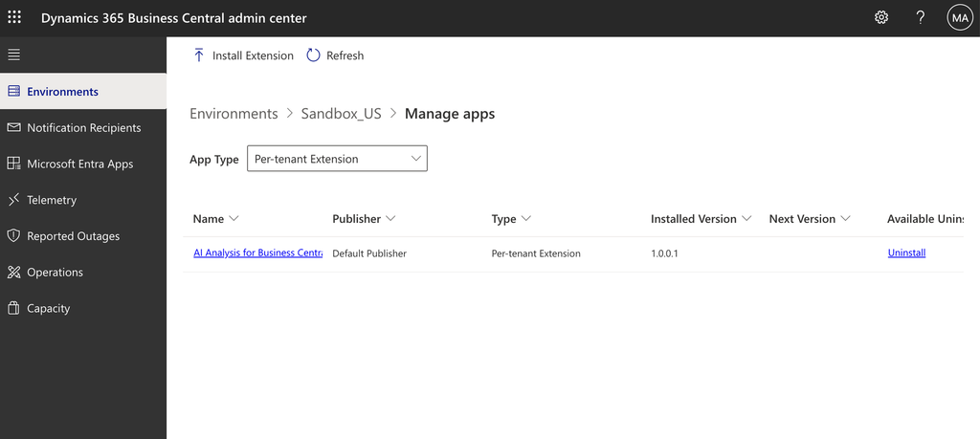Navigate to the Sandbox_US breadcrumb
Screen dimensions: 980x439
[x=342, y=114]
